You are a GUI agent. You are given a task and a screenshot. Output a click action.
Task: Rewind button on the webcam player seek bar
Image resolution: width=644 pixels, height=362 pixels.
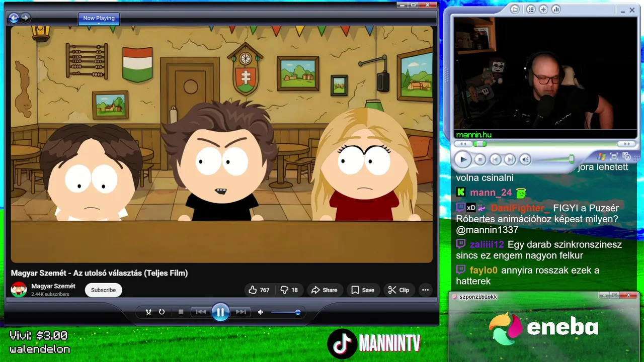462,144
